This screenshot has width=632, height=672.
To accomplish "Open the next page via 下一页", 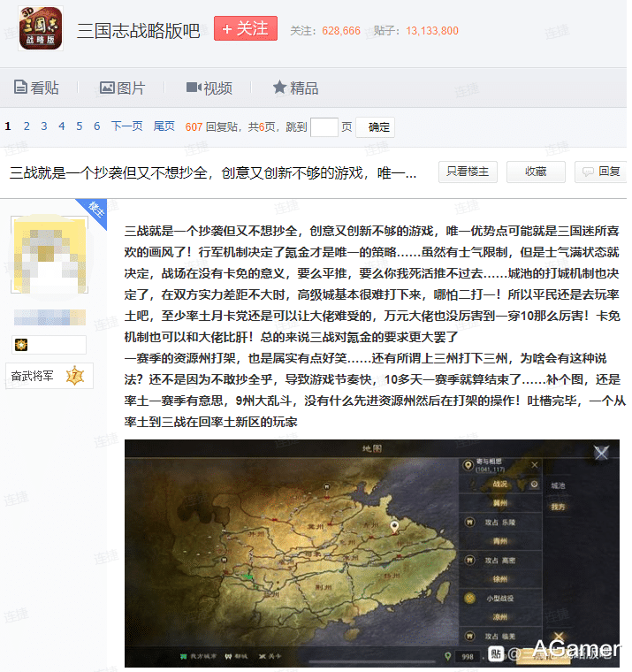I will click(126, 126).
